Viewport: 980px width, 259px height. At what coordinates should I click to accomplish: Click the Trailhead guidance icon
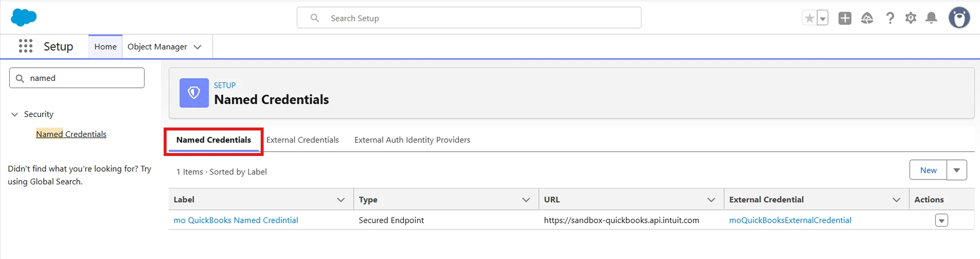867,18
